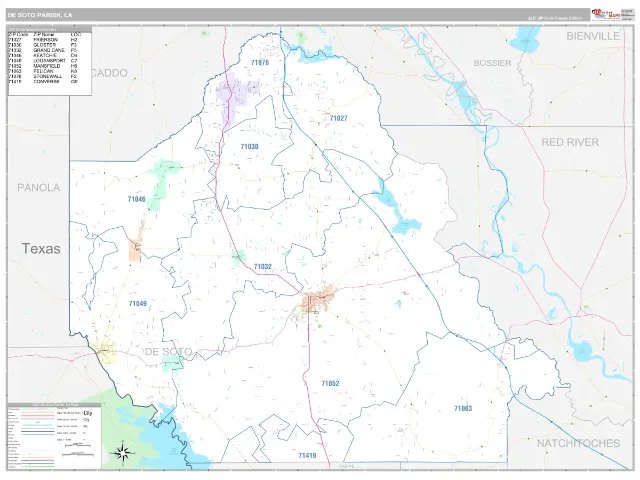
Task: Click the orange Mansfield city area
Action: (x=319, y=298)
